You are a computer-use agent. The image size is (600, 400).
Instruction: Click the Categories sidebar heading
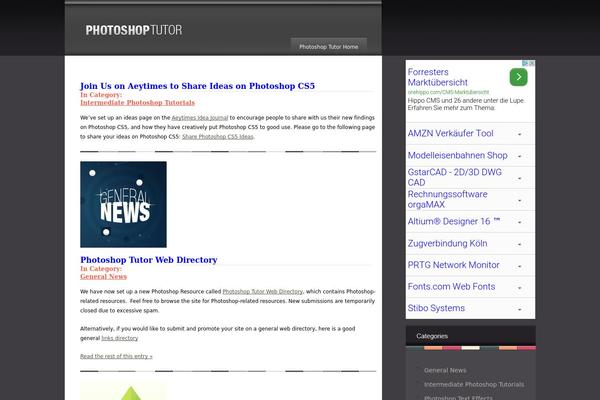point(432,336)
